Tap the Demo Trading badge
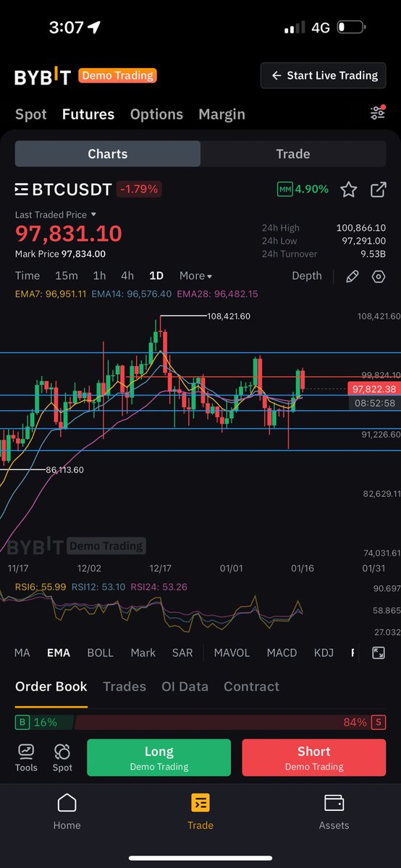The width and height of the screenshot is (401, 868). pyautogui.click(x=117, y=75)
